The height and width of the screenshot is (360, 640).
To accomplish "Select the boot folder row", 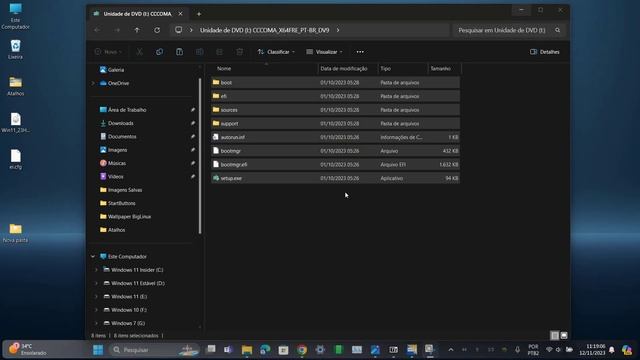I will pyautogui.click(x=336, y=82).
